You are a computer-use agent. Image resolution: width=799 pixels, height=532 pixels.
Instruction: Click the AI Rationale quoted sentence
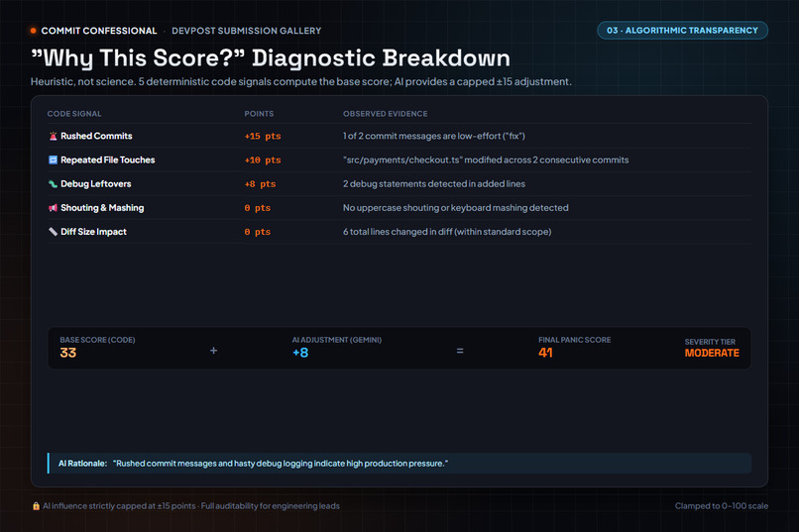pos(281,464)
